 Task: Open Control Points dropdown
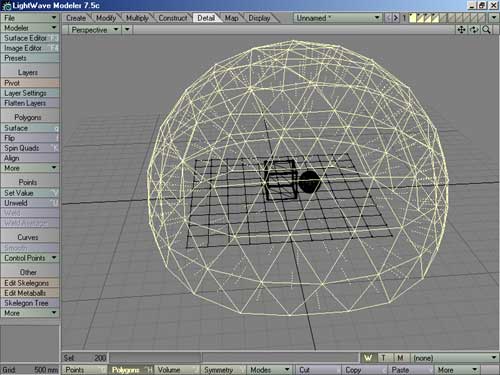tap(30, 258)
